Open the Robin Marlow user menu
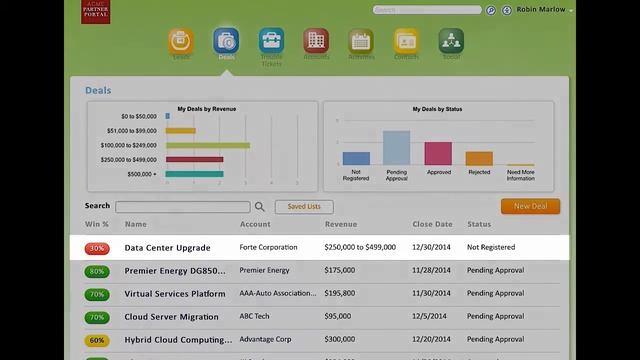This screenshot has width=640, height=360. (544, 9)
